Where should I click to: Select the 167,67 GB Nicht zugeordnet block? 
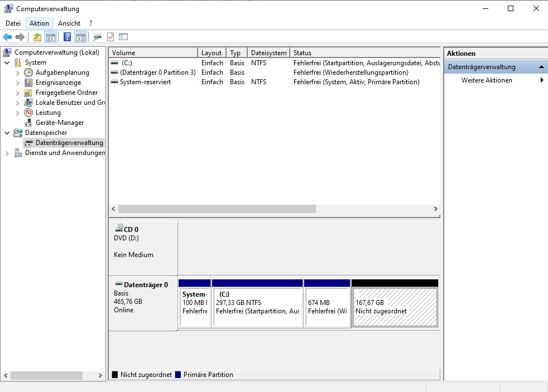point(395,303)
